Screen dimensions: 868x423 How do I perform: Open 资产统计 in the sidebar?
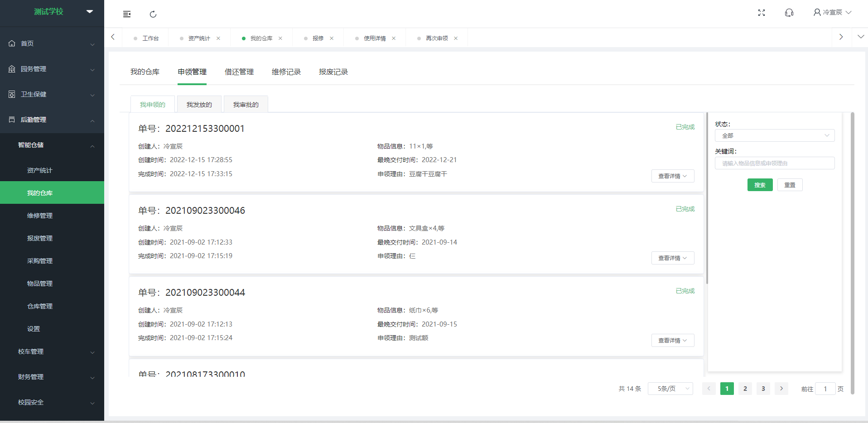tap(52, 170)
